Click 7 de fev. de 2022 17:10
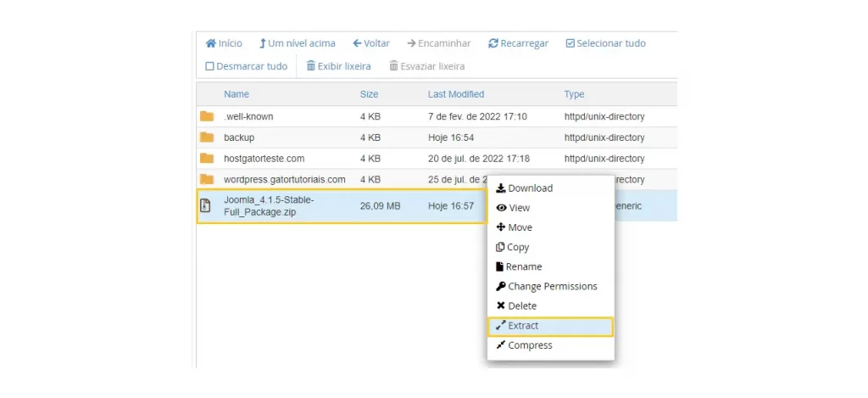868x398 pixels. coord(478,116)
